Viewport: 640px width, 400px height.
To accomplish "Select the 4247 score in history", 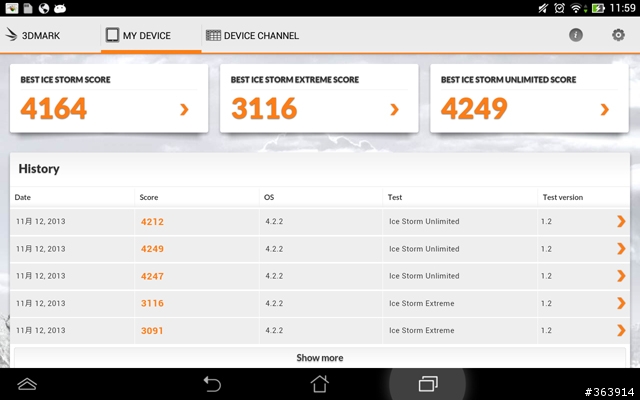I will click(x=152, y=276).
